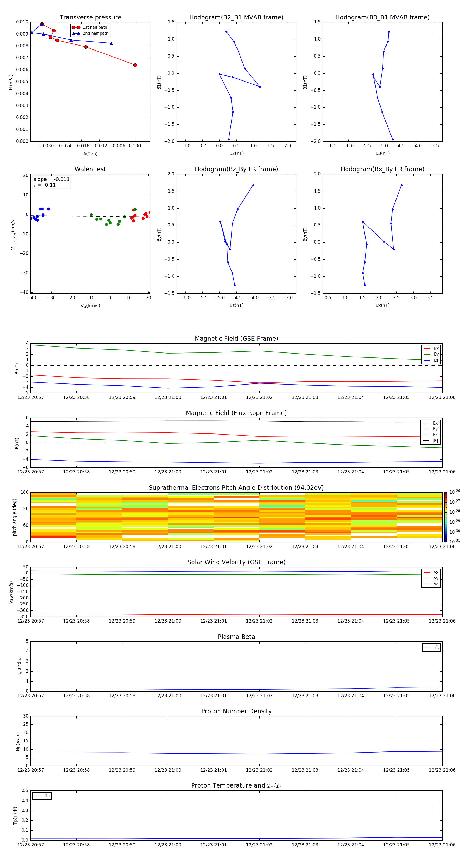Click the "Np(#/cc)" y-axis label
Screen dimensions: 473x868
pos(18,741)
